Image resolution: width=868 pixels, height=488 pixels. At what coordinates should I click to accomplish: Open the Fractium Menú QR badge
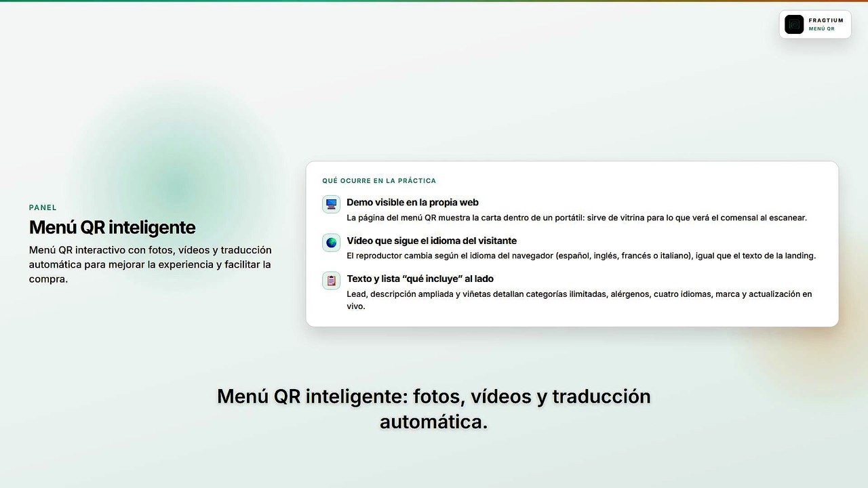[x=815, y=24]
